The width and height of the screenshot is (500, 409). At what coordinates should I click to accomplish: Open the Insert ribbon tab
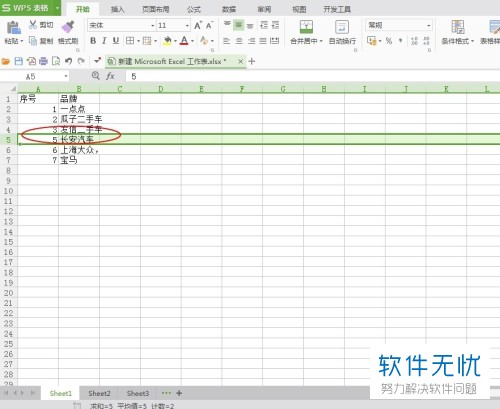click(117, 9)
